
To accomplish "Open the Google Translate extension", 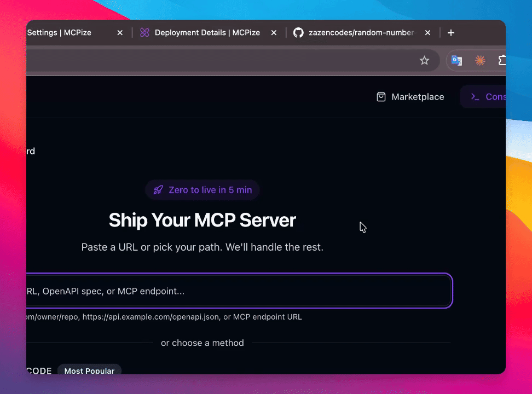I will pos(456,60).
